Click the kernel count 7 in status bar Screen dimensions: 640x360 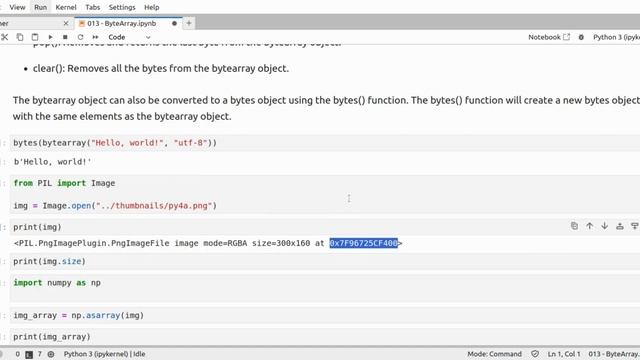[x=40, y=354]
